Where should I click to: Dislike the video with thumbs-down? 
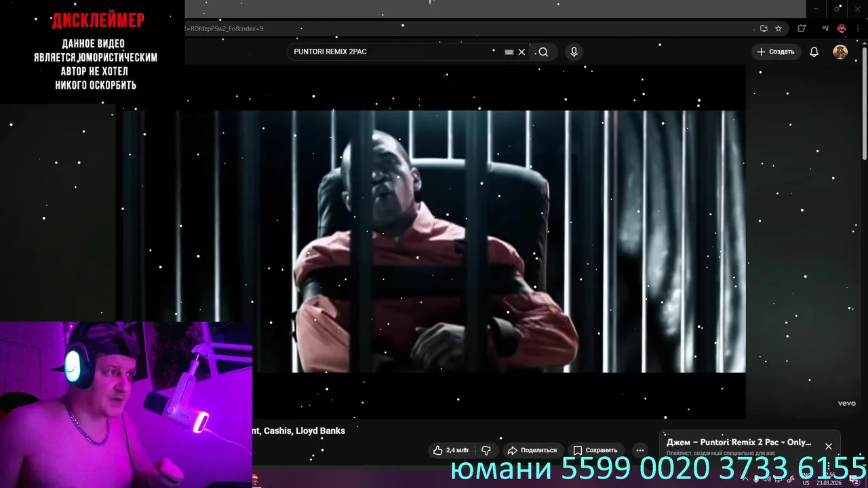tap(486, 450)
